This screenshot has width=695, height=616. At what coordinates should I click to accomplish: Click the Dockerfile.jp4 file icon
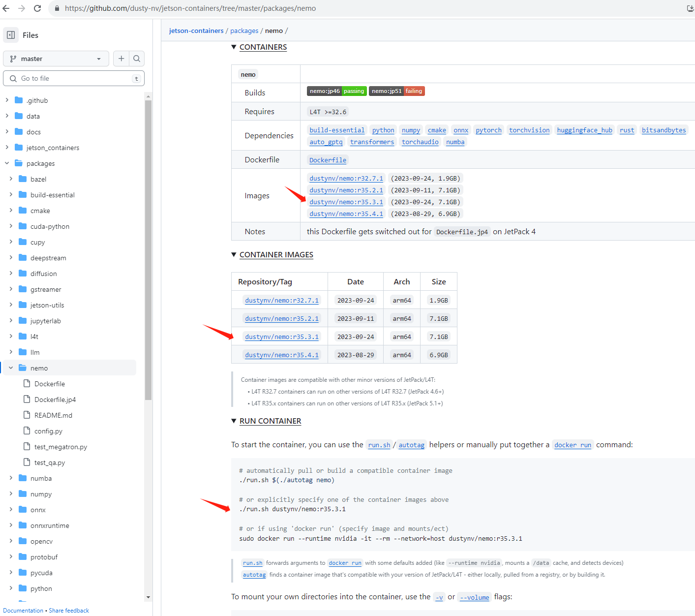coord(27,399)
